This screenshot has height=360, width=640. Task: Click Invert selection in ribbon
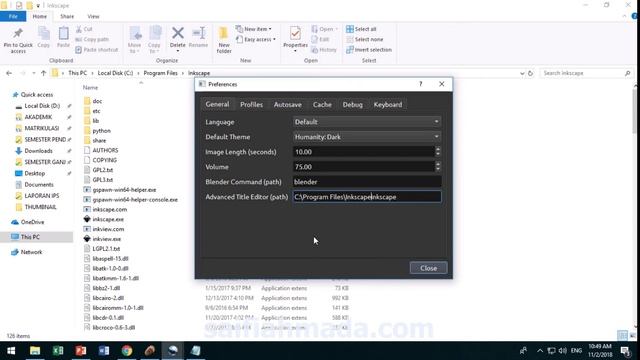(369, 49)
